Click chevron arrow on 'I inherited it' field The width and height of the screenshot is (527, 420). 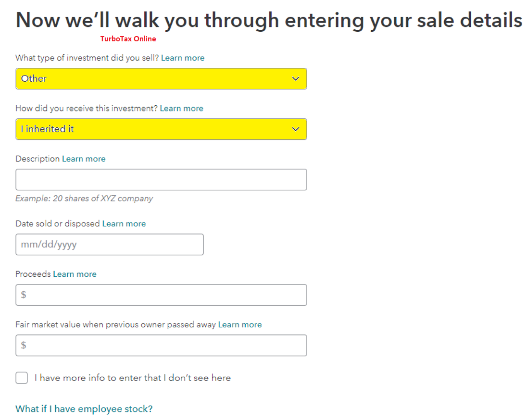(295, 129)
